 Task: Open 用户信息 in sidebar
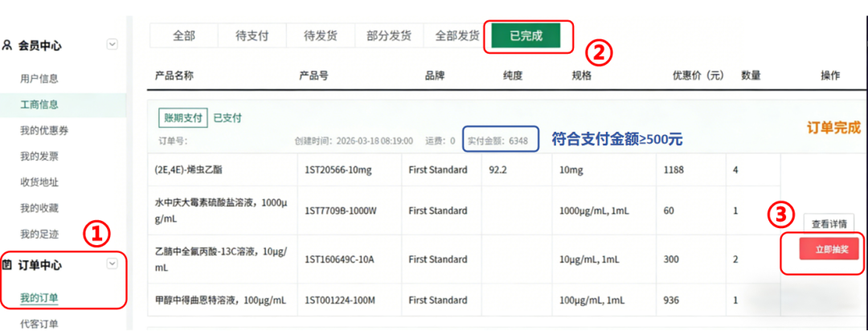click(39, 79)
